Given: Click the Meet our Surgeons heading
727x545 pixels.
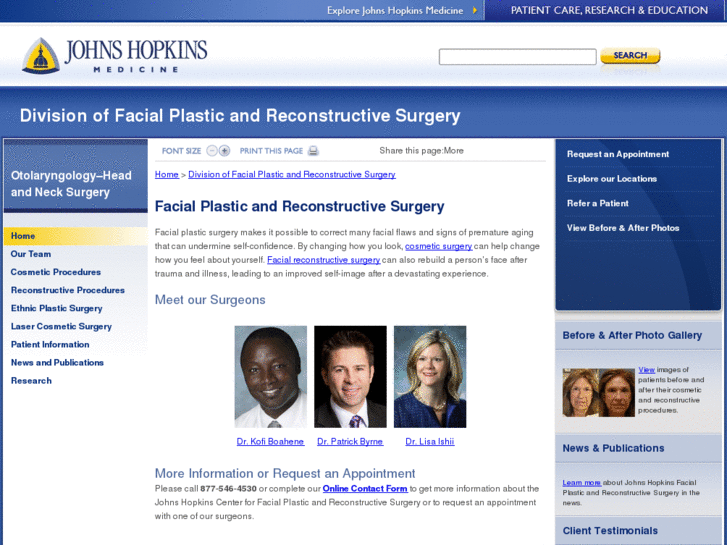Looking at the screenshot, I should [210, 300].
